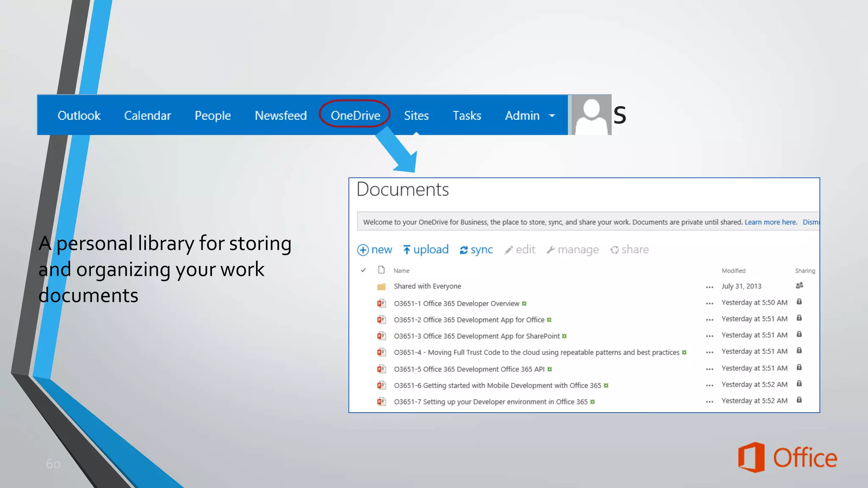The height and width of the screenshot is (488, 868).
Task: Click the lock icon for O3651-2 file
Action: point(799,318)
